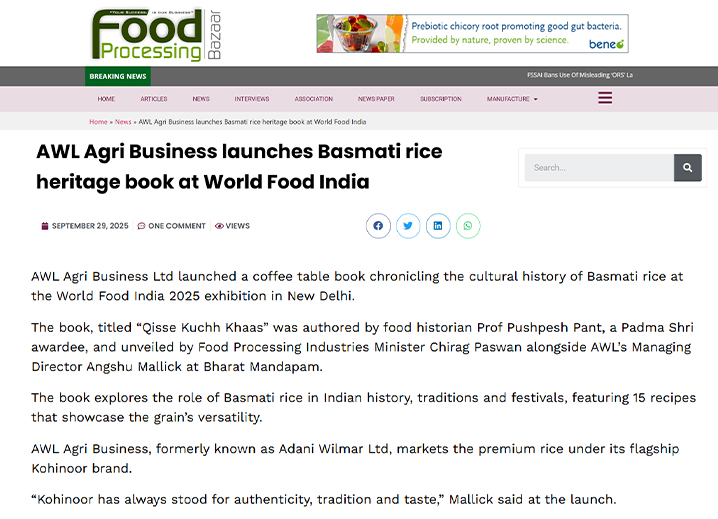The width and height of the screenshot is (718, 519).
Task: Click the search magnifier button
Action: click(688, 167)
